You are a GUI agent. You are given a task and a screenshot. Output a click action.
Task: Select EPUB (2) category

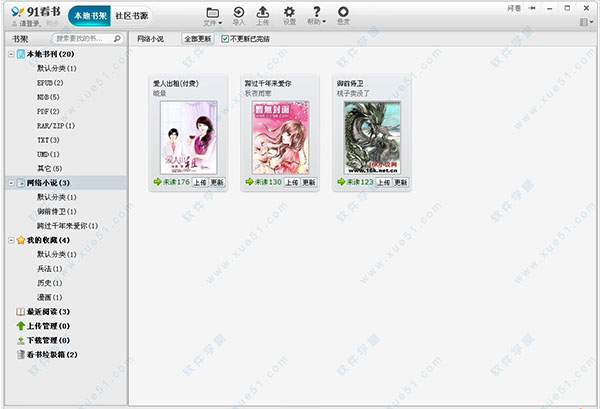pyautogui.click(x=50, y=83)
